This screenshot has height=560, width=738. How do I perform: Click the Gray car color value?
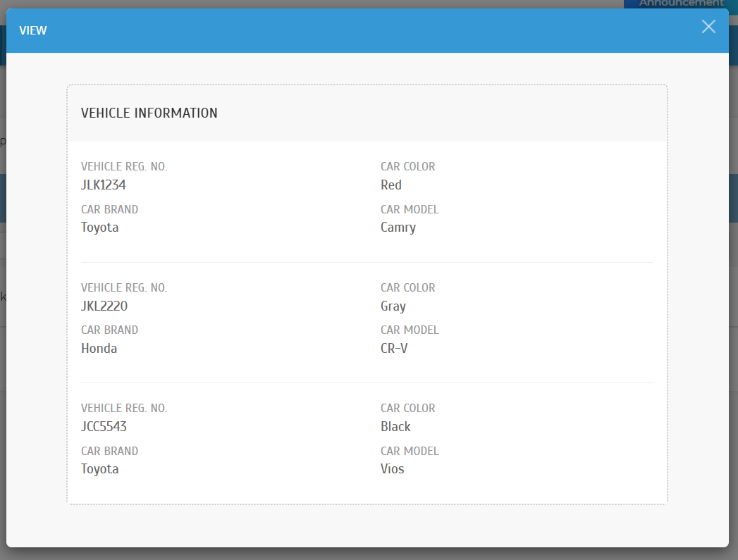click(393, 306)
